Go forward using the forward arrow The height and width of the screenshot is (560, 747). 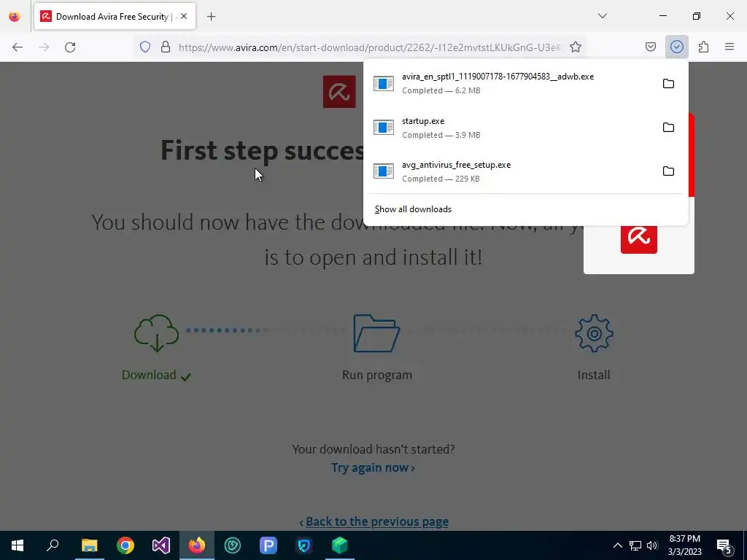44,47
